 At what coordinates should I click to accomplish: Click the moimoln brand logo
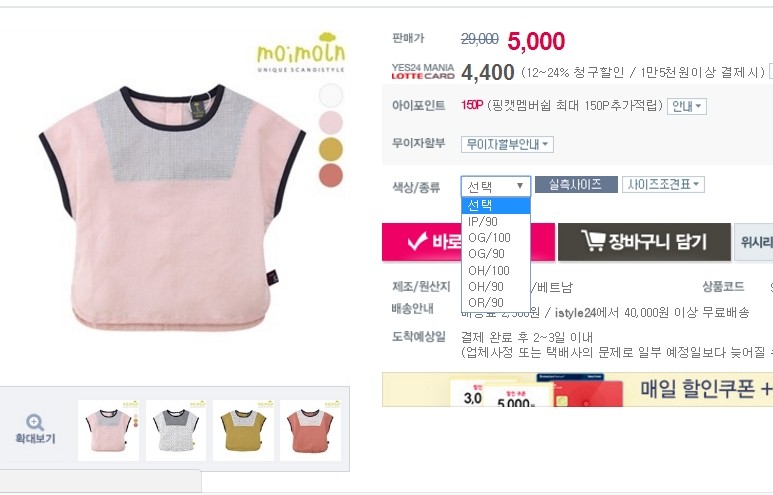pos(301,53)
